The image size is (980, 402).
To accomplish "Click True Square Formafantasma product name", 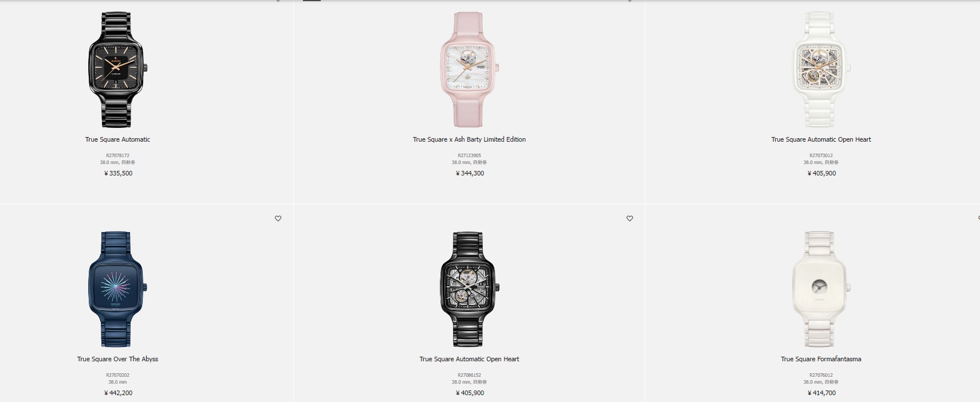I will coord(821,359).
